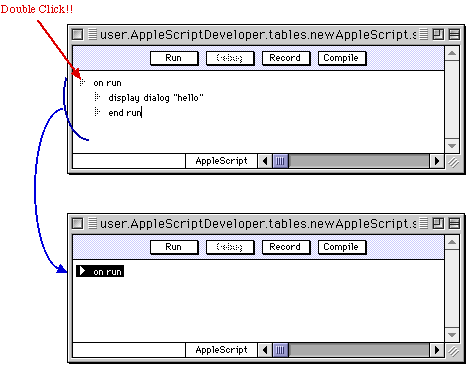This screenshot has width=468, height=367.
Task: Click scroll right arrow in upper window
Action: (437, 161)
